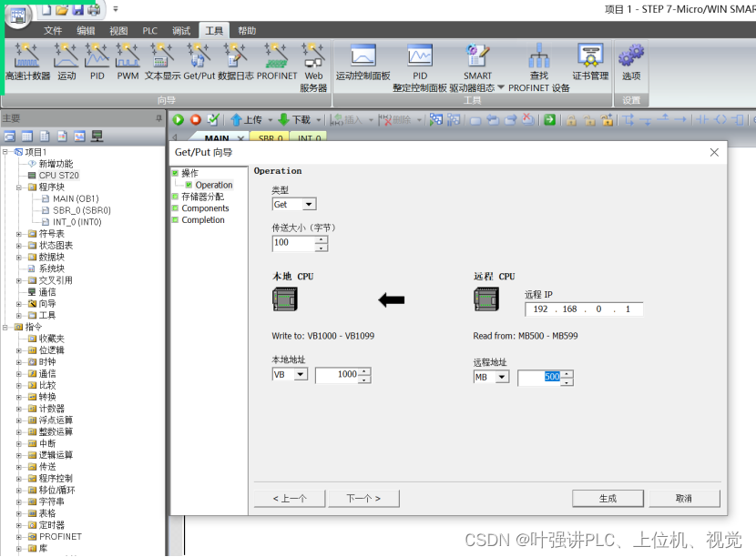Open the high-speed counter wizard (高速计数器)
The height and width of the screenshot is (557, 756).
coord(27,61)
